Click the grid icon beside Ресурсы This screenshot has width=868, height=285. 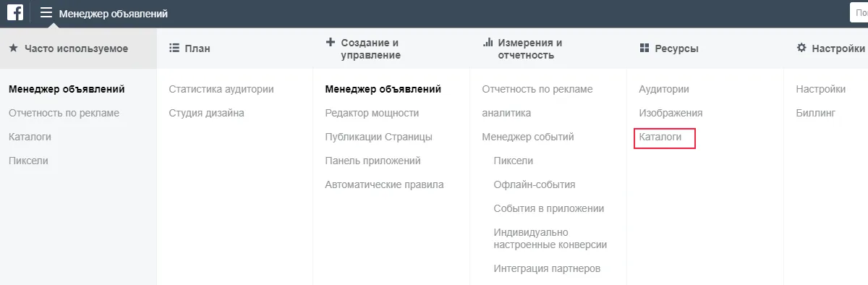click(644, 48)
